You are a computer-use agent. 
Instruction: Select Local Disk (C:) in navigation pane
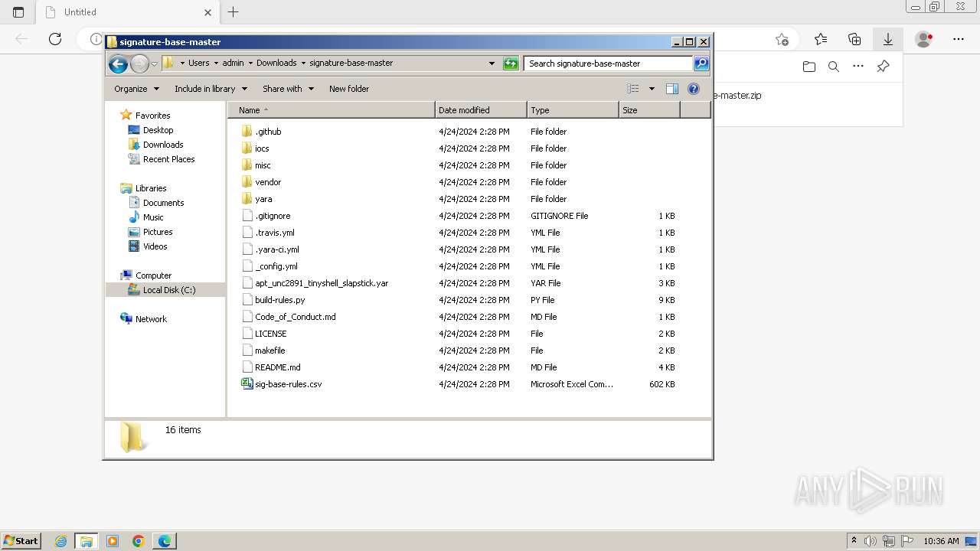[168, 290]
